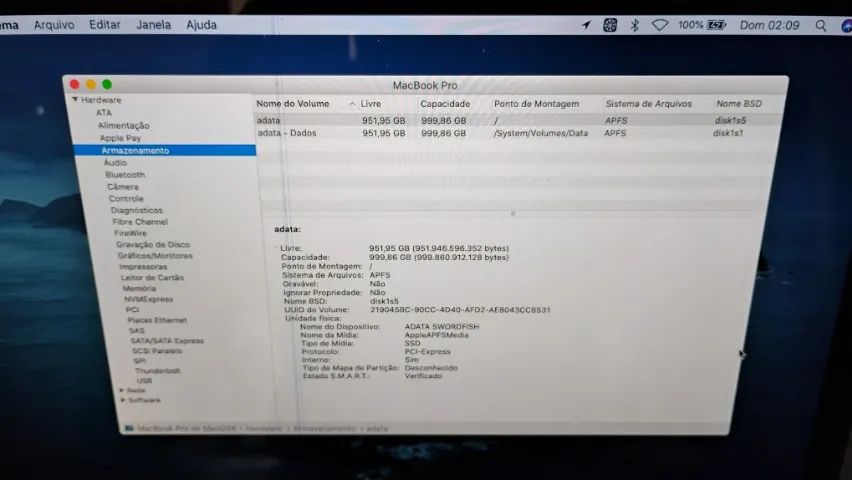Open Spotlight search magnifier
The image size is (852, 480).
coord(820,26)
